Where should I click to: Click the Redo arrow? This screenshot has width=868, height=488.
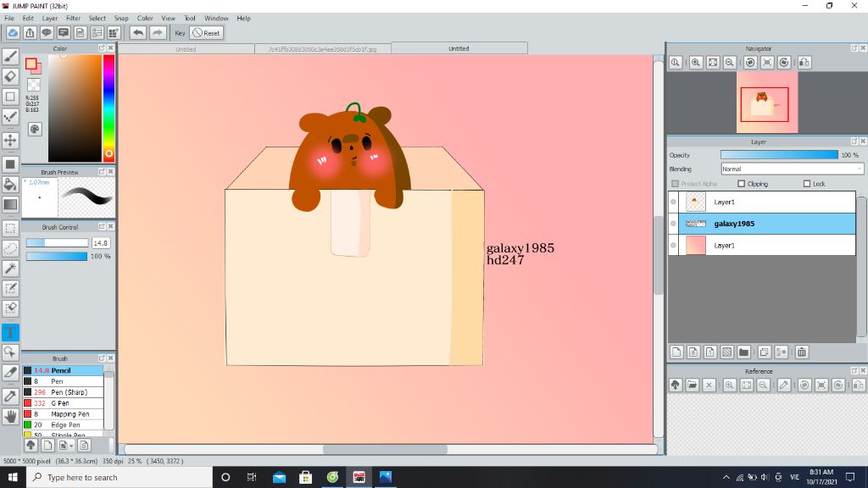158,33
